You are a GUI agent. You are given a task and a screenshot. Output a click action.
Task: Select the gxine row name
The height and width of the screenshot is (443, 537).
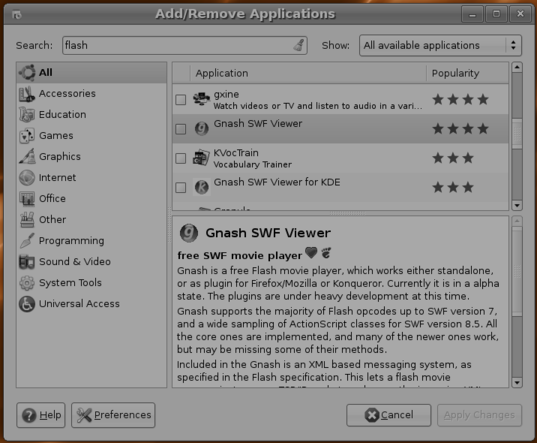pos(226,94)
